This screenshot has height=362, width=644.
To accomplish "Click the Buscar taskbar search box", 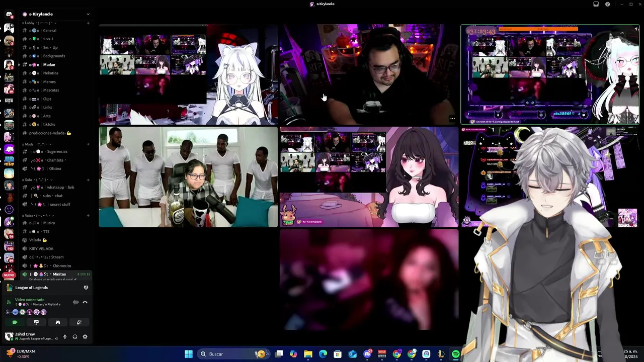I will click(x=232, y=354).
